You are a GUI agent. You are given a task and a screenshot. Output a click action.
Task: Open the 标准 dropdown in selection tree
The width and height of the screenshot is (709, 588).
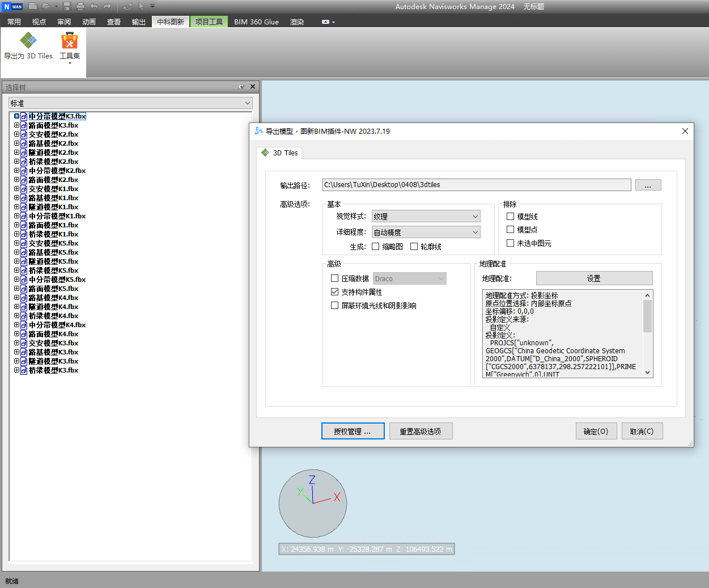click(x=130, y=103)
